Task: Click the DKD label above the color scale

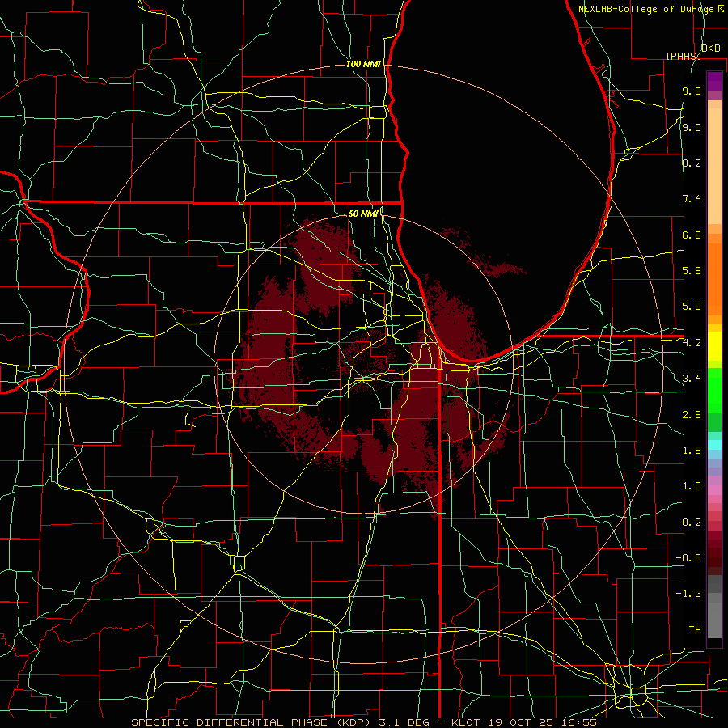Action: click(x=710, y=49)
